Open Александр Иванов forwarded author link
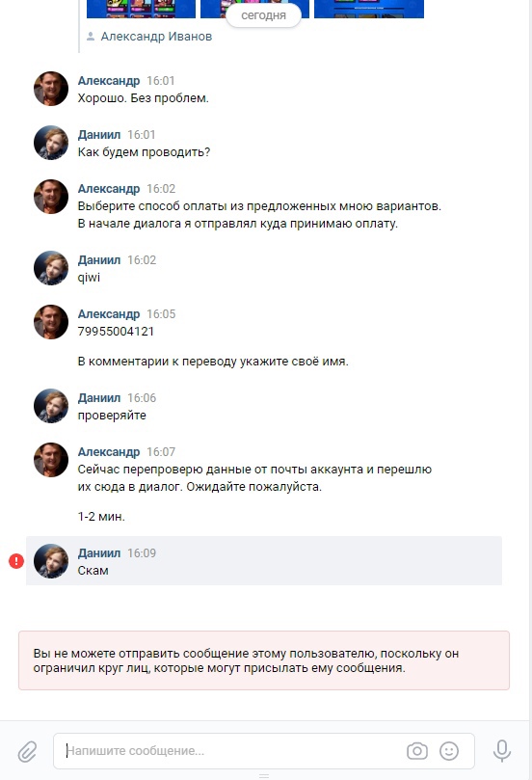The image size is (532, 780). pyautogui.click(x=156, y=37)
